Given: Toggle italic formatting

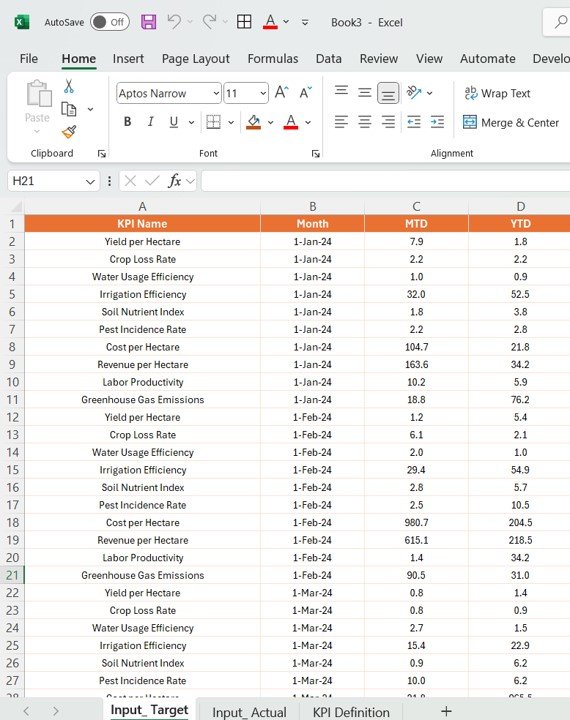Looking at the screenshot, I should tap(150, 122).
